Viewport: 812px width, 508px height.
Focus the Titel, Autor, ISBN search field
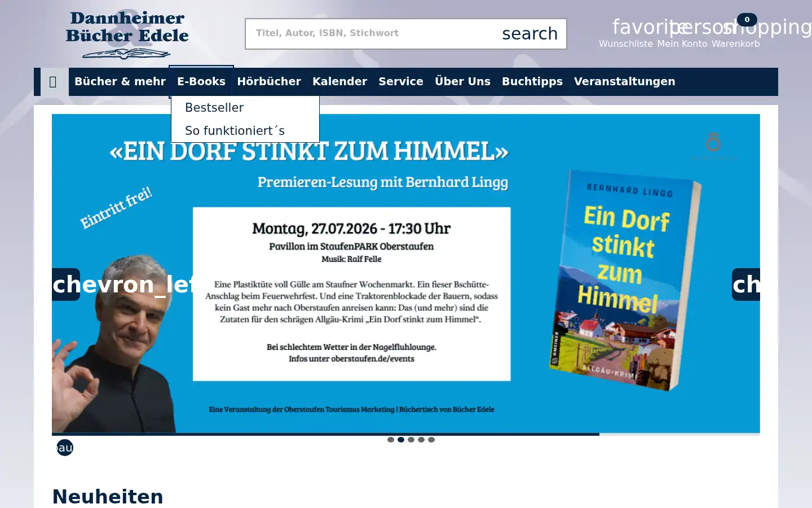(372, 33)
